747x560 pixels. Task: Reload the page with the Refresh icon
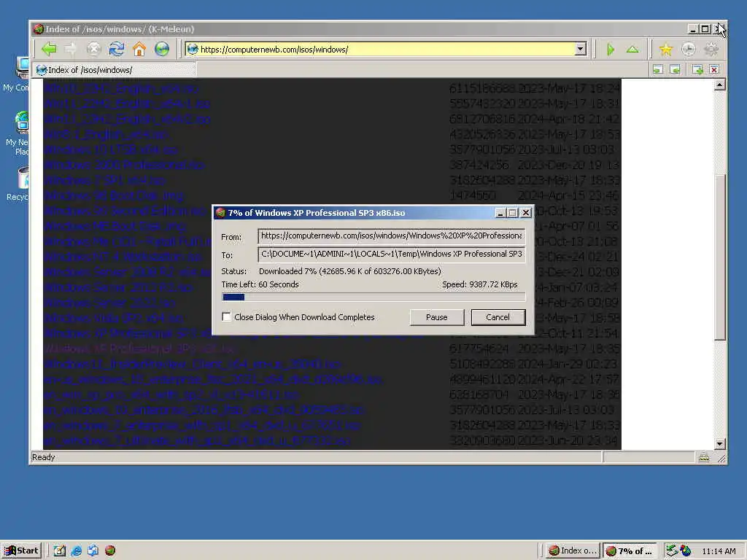[117, 49]
